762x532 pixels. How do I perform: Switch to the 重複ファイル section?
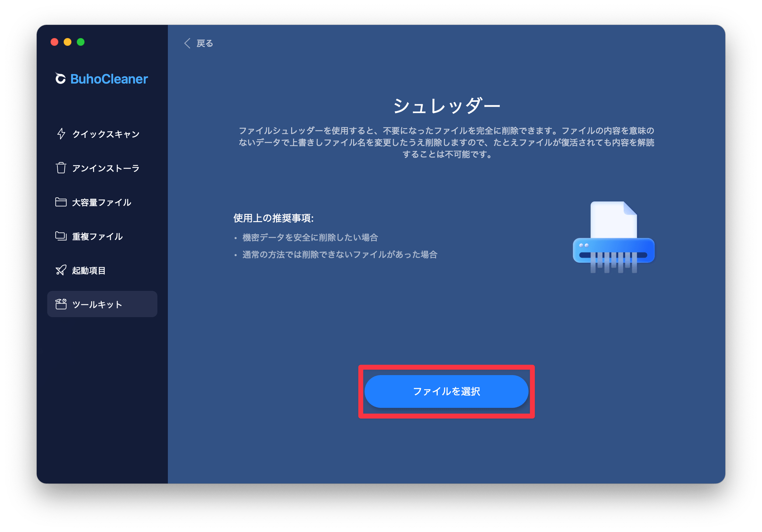tap(102, 236)
